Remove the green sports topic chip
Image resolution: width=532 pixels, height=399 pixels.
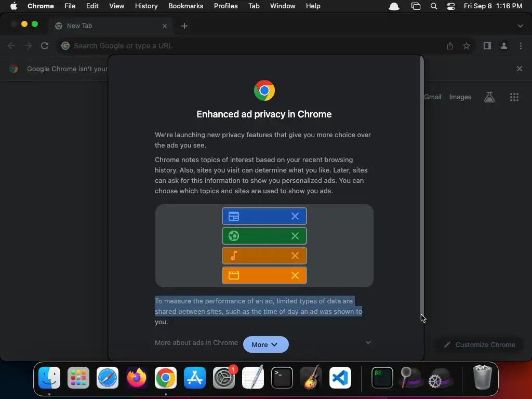click(x=295, y=236)
